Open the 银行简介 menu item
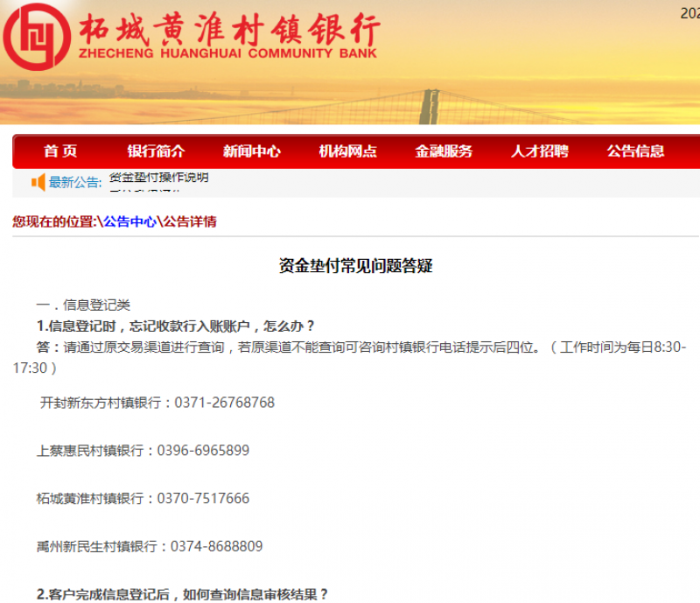 (156, 151)
